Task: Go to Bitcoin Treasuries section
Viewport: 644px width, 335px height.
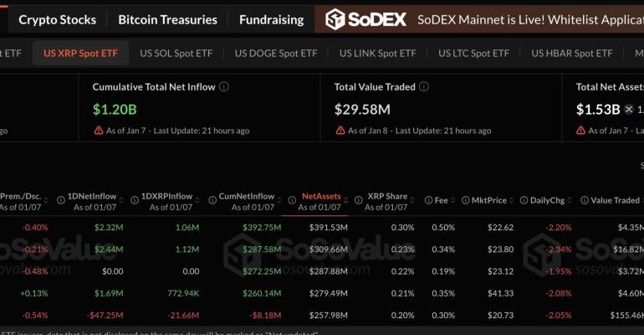Action: (x=167, y=19)
